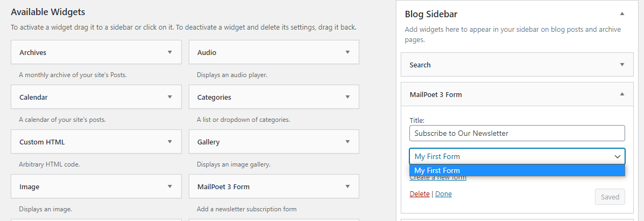Expand the Image widget arrow
The image size is (644, 221).
(x=170, y=187)
